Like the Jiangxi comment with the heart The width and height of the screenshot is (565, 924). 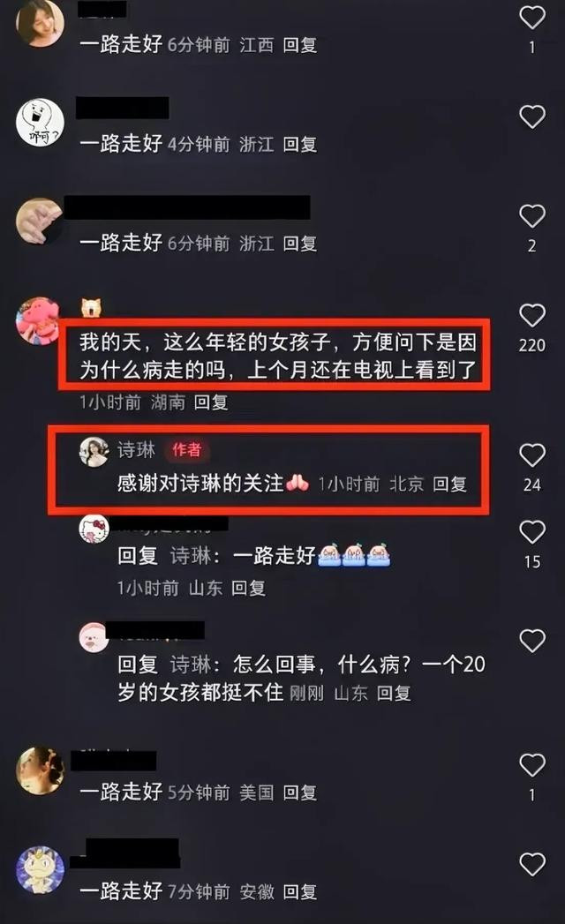pyautogui.click(x=532, y=18)
